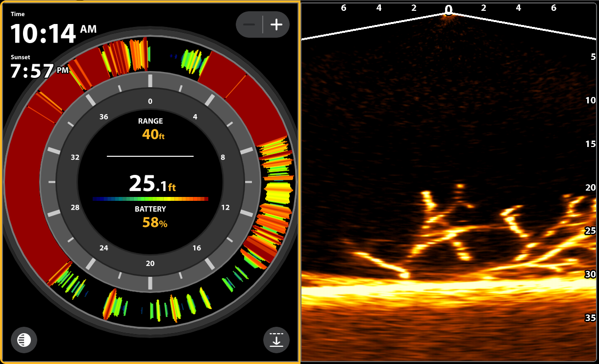Image resolution: width=599 pixels, height=364 pixels.
Task: Click the 30 depth label on sonar scale
Action: [590, 274]
